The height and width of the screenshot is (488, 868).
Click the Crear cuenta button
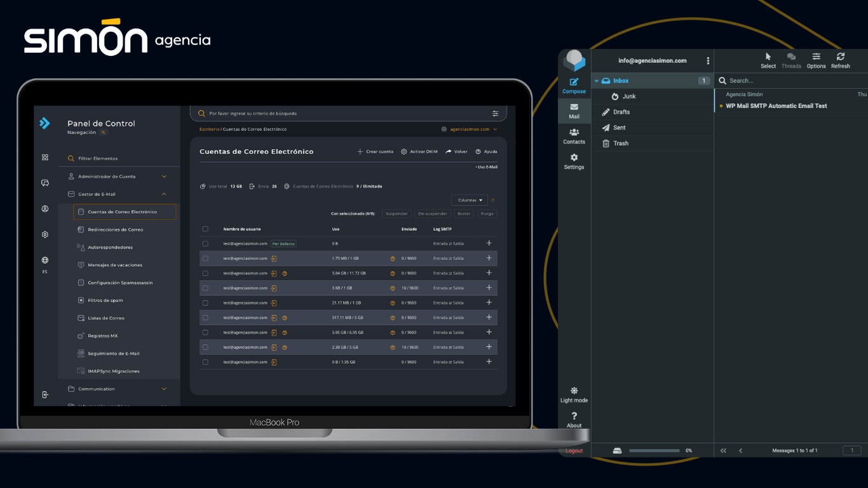[x=375, y=152]
